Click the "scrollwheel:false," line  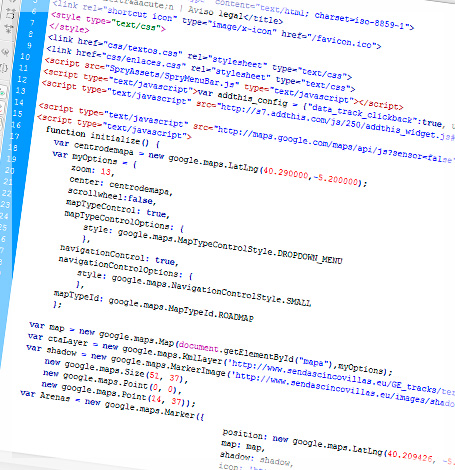tap(112, 196)
